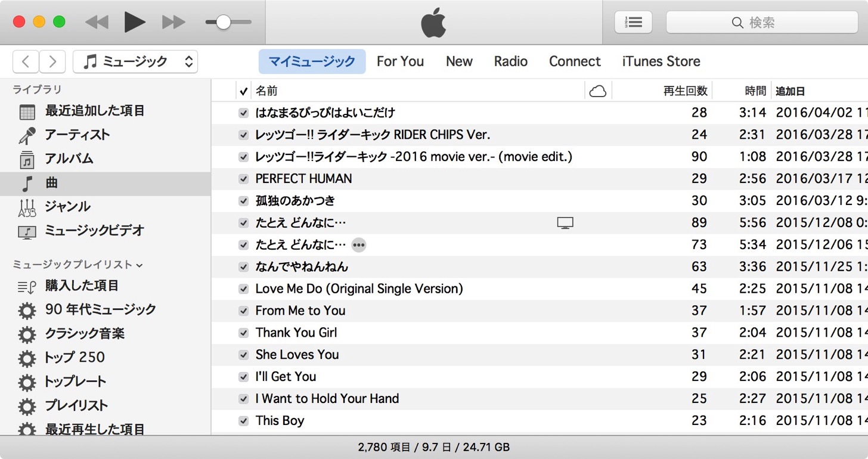The image size is (868, 459).
Task: Select ジャンル guitars item
Action: point(106,207)
